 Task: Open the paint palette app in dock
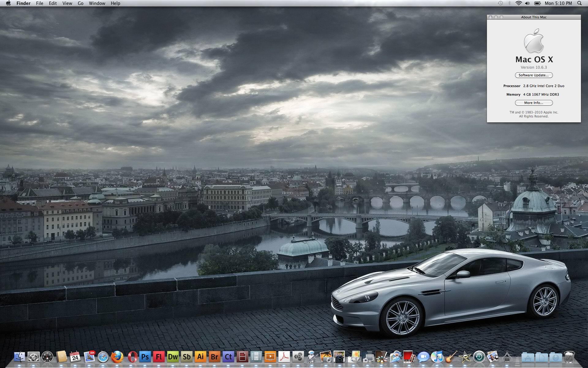coord(381,357)
